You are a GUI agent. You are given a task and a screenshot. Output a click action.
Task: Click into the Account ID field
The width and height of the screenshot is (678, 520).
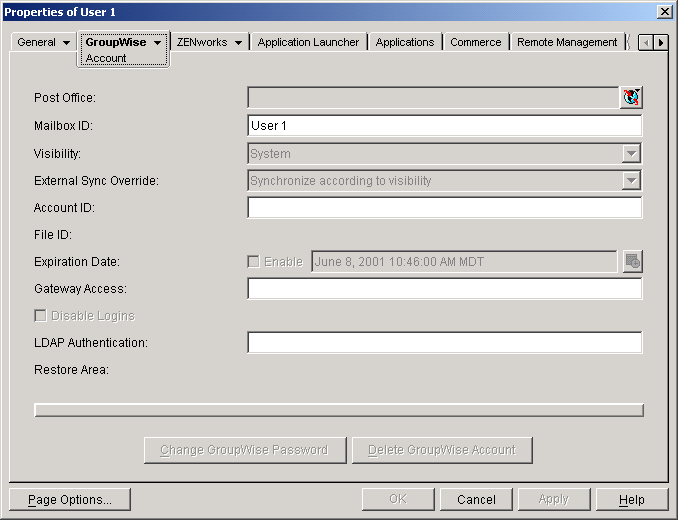pos(445,207)
